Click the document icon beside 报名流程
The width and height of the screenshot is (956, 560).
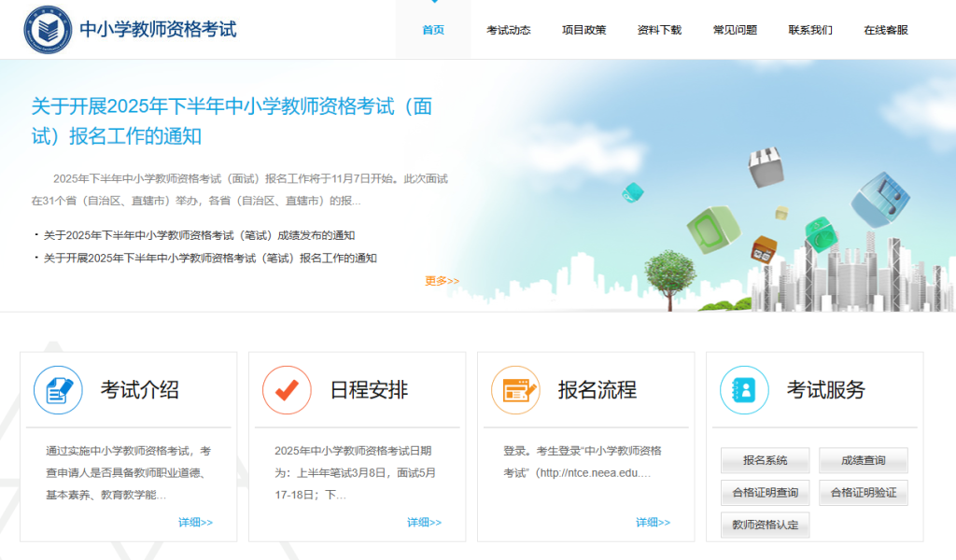(x=514, y=389)
